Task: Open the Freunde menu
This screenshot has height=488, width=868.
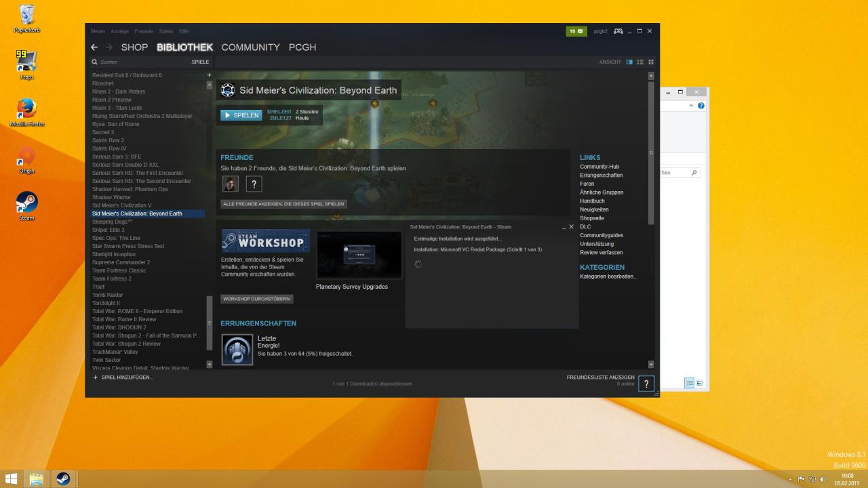Action: tap(144, 31)
